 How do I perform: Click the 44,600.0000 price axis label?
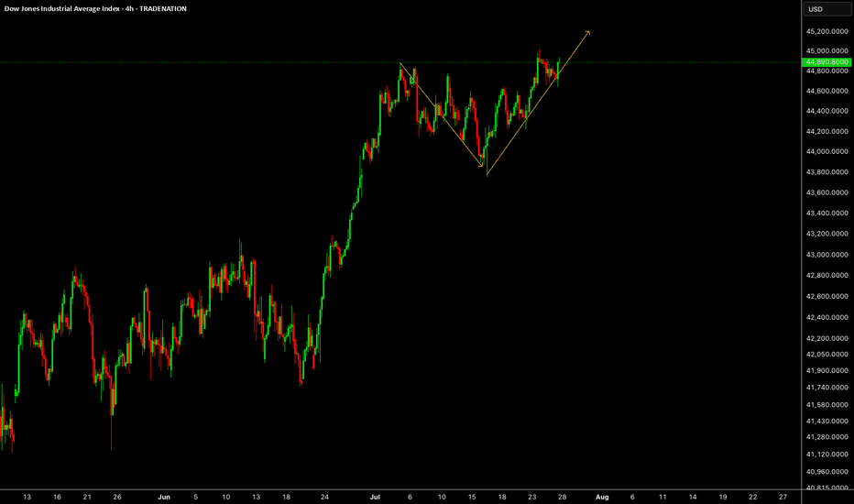(827, 91)
